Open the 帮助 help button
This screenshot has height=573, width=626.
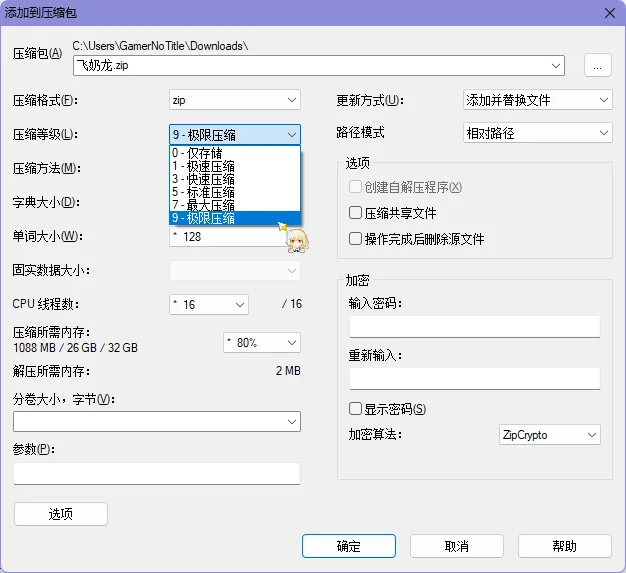pos(564,546)
